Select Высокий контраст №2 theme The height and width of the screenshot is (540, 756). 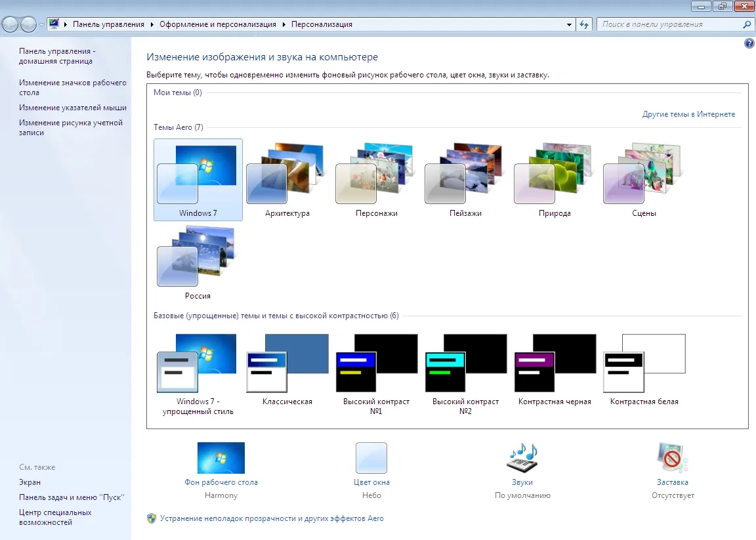tap(465, 375)
